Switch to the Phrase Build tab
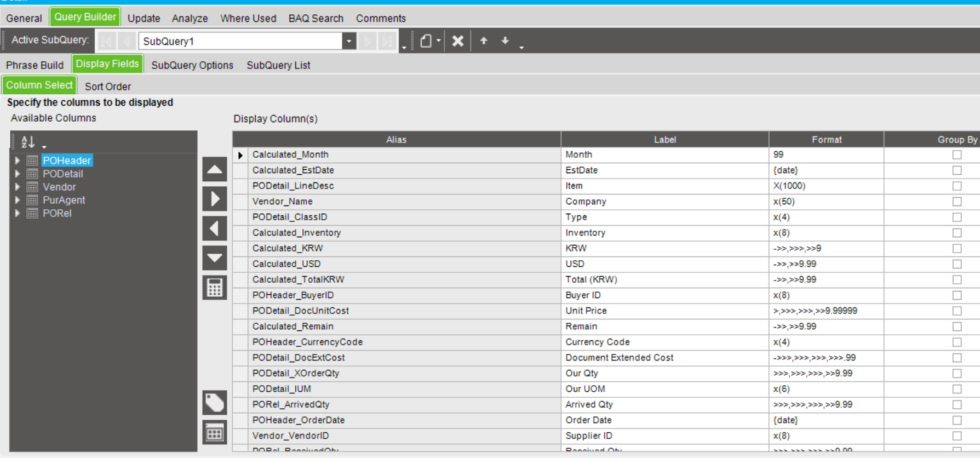Screen dimensions: 980x458 coord(35,65)
